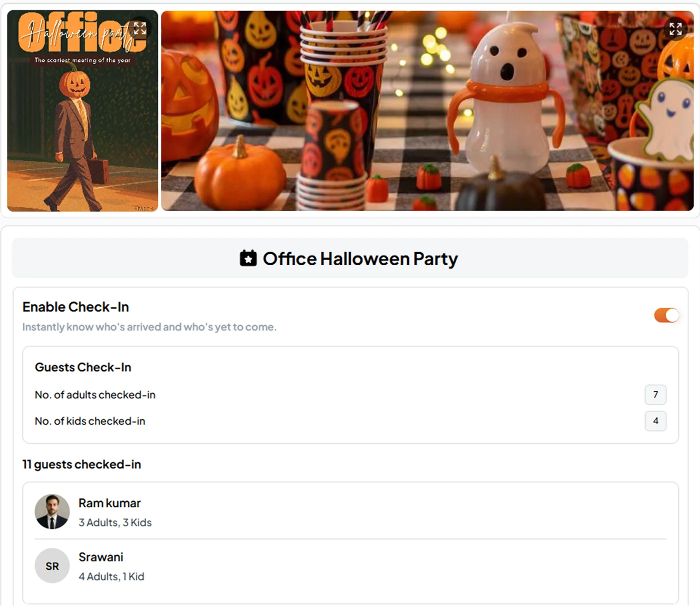Select the Ram kumar guest name
Screen dimensions: 700x606
[x=109, y=503]
